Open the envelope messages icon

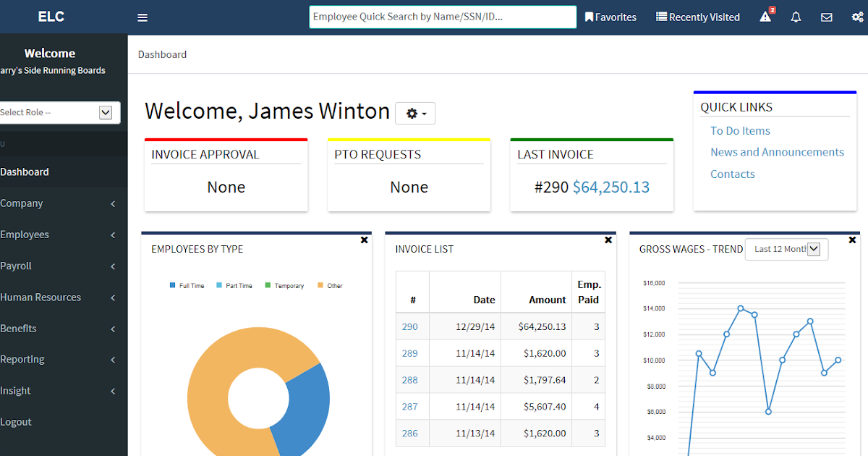(826, 17)
